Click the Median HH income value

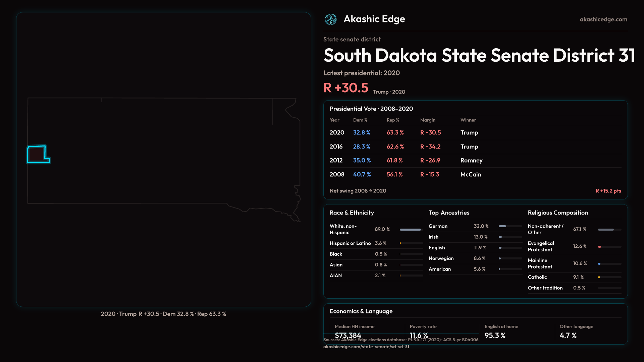(348, 335)
